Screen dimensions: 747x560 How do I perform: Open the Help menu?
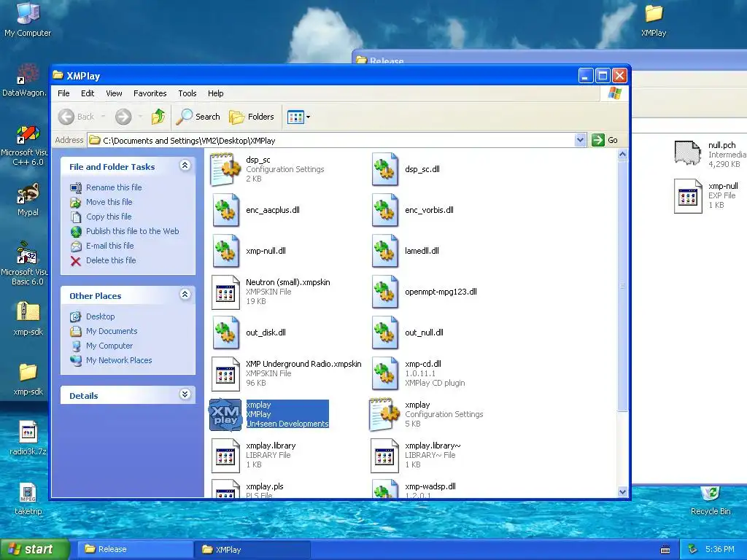[215, 93]
